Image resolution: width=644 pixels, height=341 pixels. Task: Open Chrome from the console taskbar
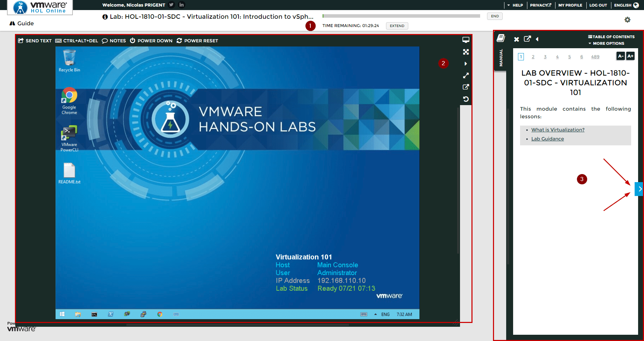(x=160, y=314)
